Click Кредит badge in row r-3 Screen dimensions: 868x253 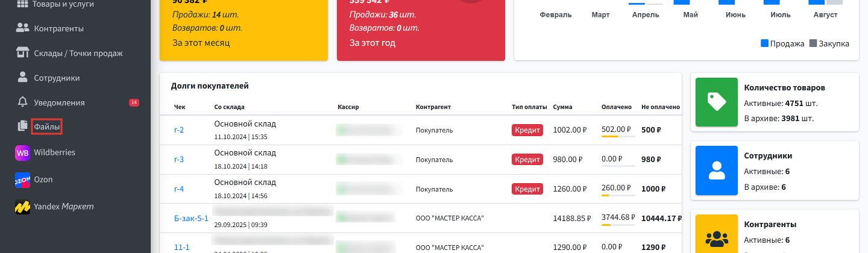click(527, 160)
